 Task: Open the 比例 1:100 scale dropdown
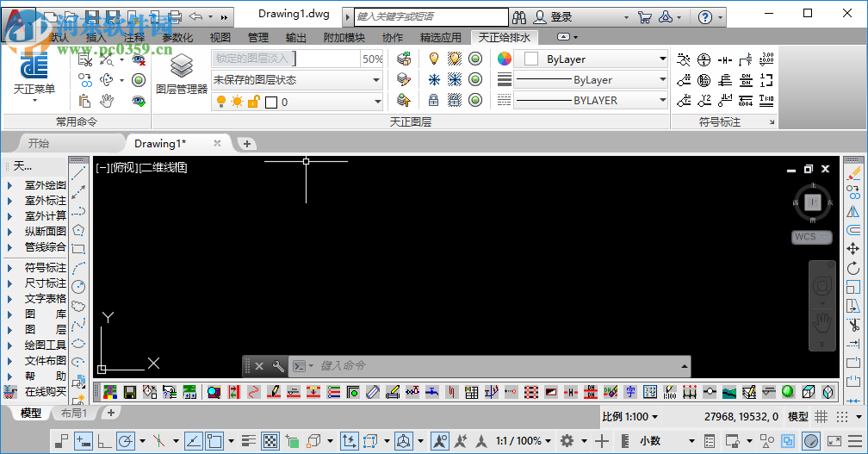tap(630, 416)
